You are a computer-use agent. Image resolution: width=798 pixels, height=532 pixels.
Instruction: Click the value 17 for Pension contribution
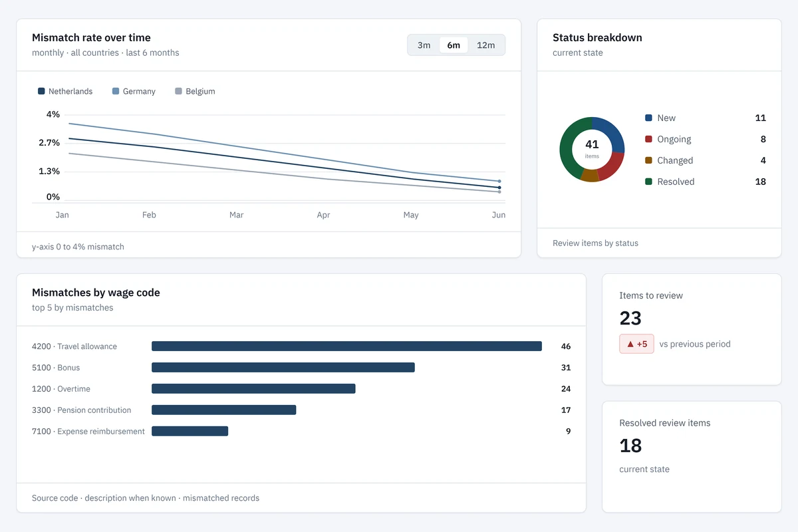(566, 410)
